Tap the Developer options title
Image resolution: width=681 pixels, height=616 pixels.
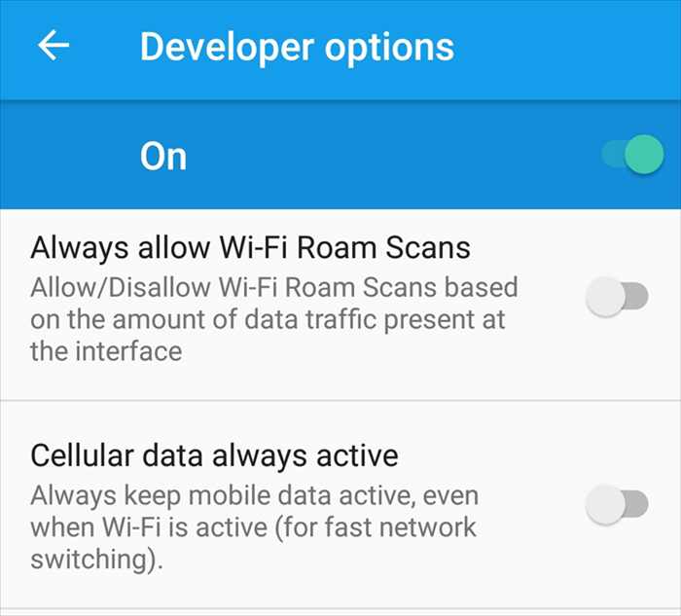pos(297,47)
